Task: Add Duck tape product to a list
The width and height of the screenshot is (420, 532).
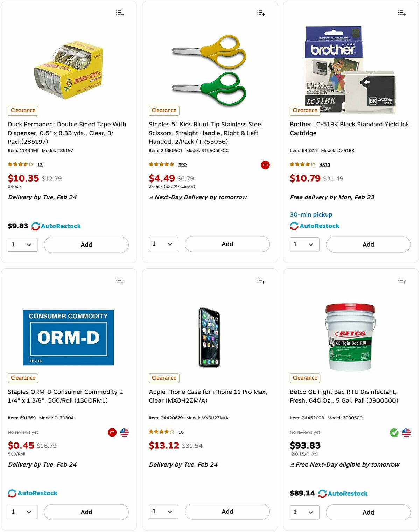Action: click(x=119, y=13)
